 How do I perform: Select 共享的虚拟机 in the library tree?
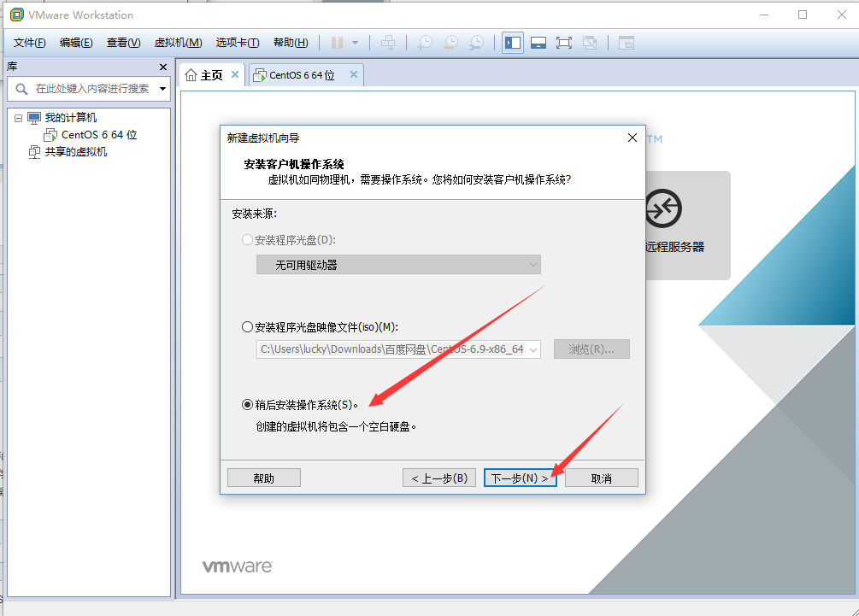(75, 152)
